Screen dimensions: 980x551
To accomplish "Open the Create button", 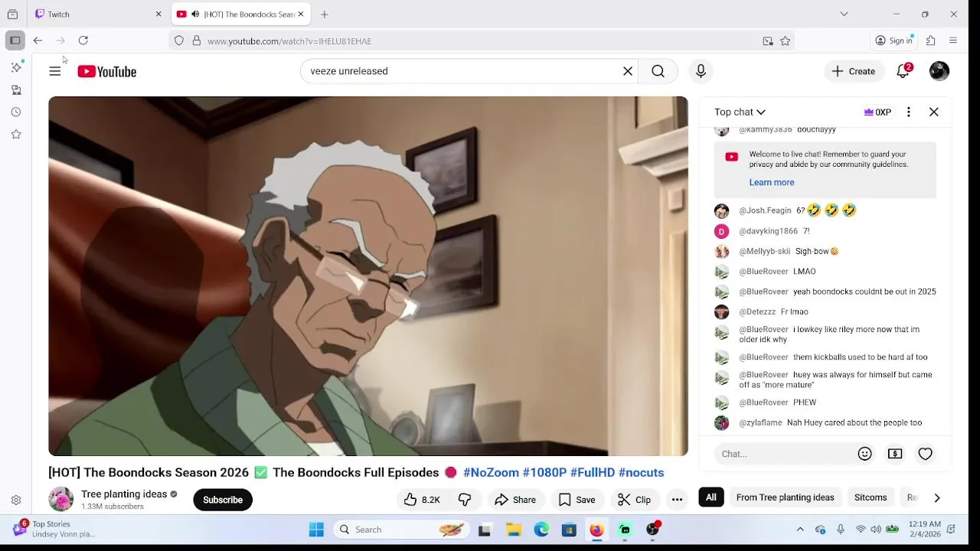I will pos(854,71).
